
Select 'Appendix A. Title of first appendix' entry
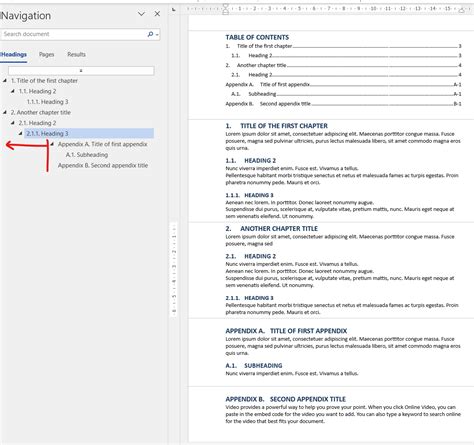103,144
